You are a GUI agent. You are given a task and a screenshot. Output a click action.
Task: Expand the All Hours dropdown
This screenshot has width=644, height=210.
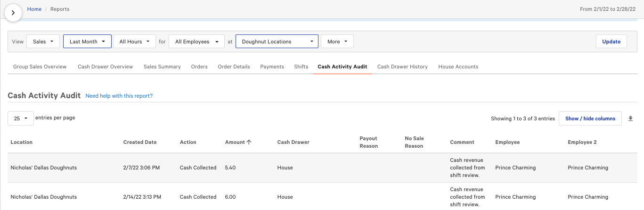(x=134, y=42)
